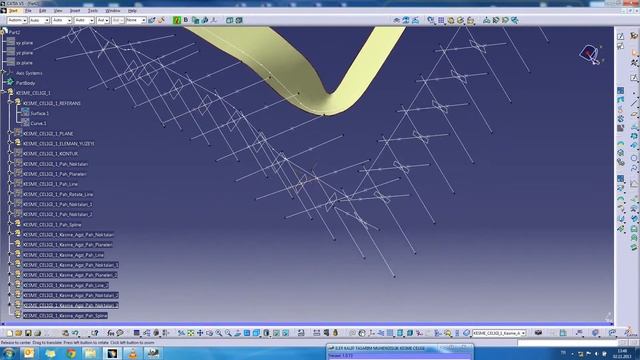Select KESME_CELIGI_1_Pah_Spline tree item
640x360 pixels.
(52, 224)
